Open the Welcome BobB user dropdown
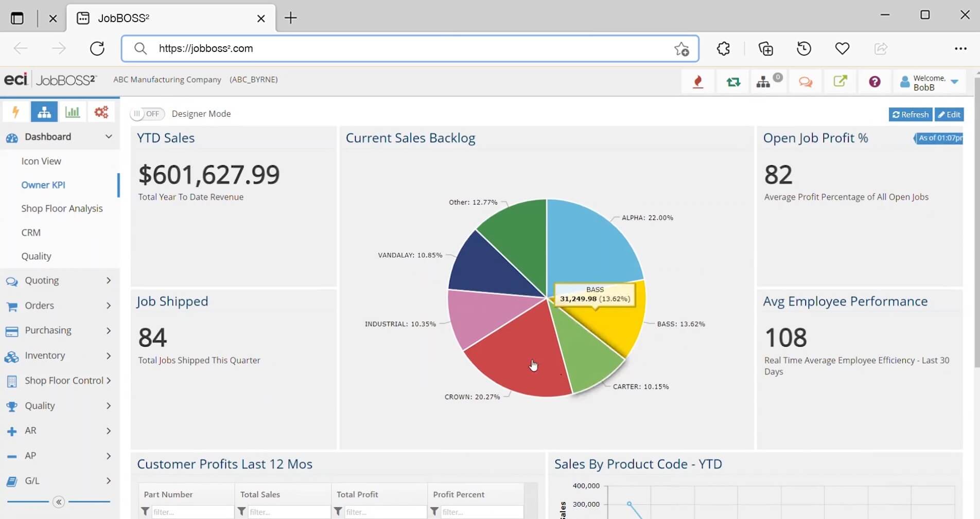 pyautogui.click(x=930, y=82)
